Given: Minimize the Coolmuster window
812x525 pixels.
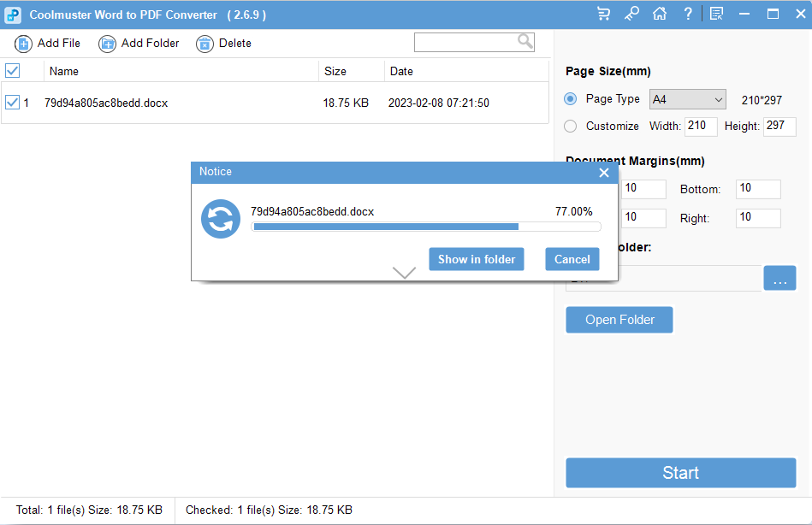Looking at the screenshot, I should click(x=744, y=14).
